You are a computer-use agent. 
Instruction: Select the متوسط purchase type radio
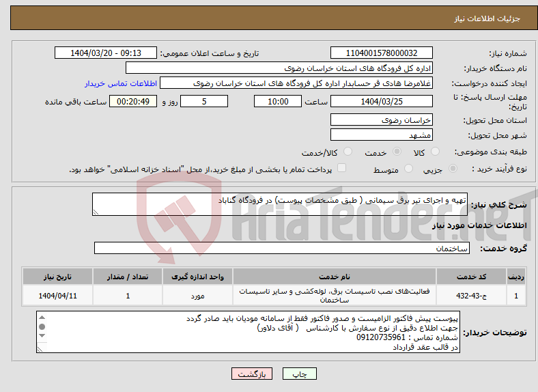tap(408, 168)
